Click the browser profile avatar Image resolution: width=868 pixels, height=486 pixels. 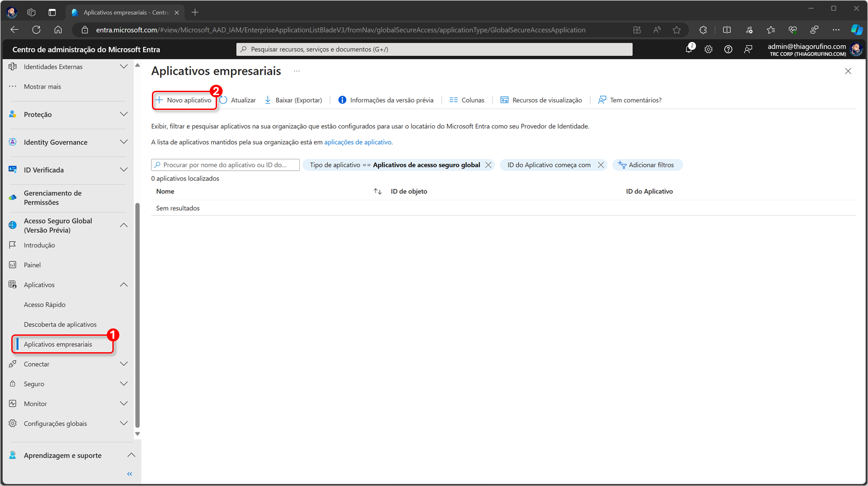pos(12,12)
